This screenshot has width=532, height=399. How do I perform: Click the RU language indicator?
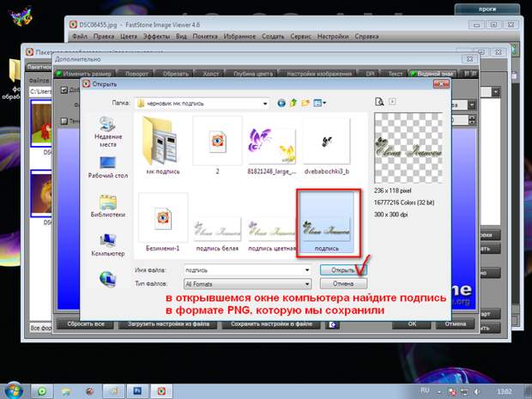click(x=425, y=390)
